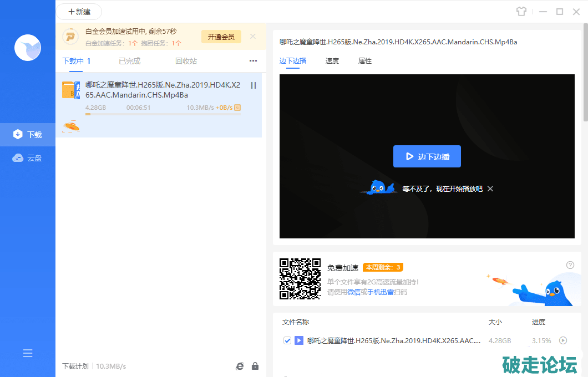Dismiss the 白金会员 trial banner
Viewport: 588px width, 377px height.
pos(253,37)
